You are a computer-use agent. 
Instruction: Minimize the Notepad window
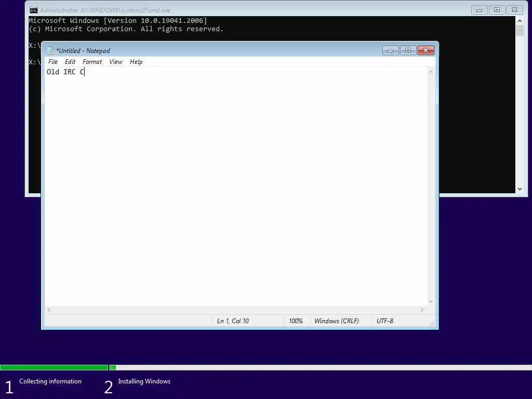(x=391, y=50)
